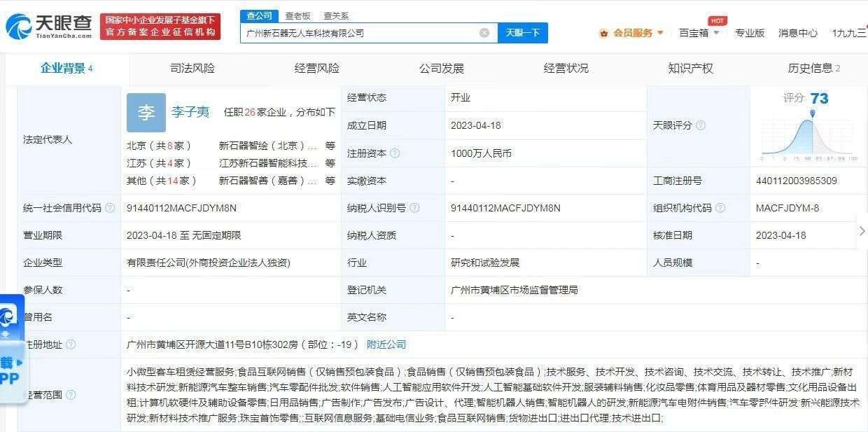Open the 经营状况 tab
Screen dimensions: 868x432
coord(566,68)
